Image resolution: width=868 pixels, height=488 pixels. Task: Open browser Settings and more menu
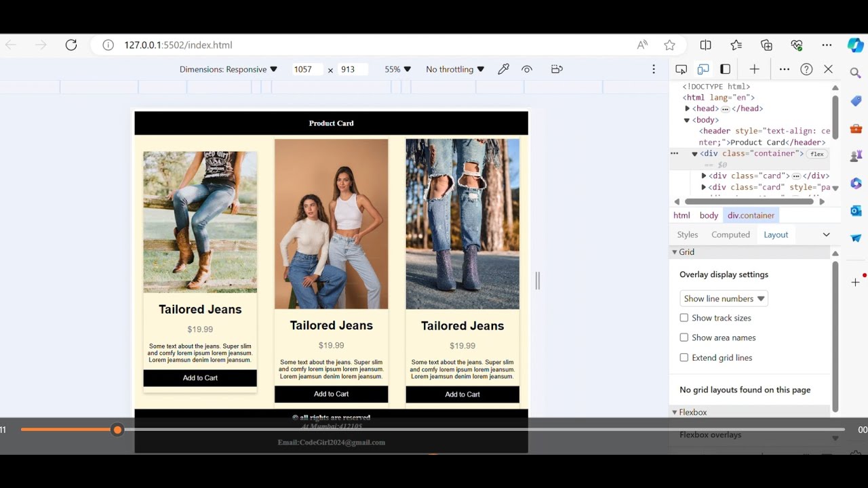(x=827, y=45)
